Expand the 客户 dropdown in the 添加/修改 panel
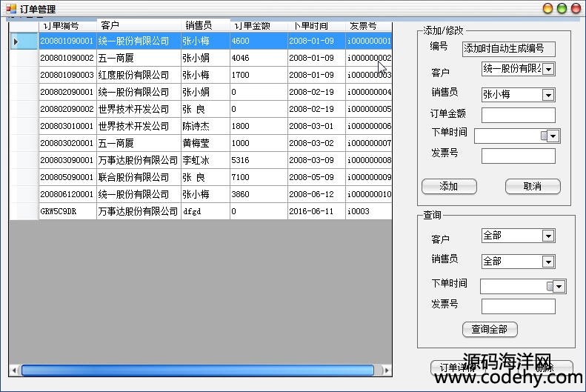 [x=548, y=69]
